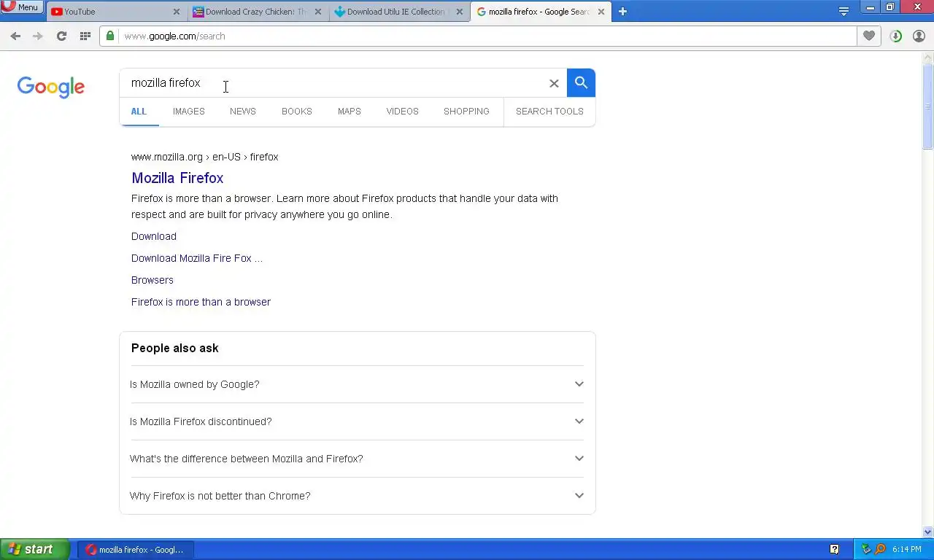Click the orange magnifier tray icon
The height and width of the screenshot is (560, 934).
(880, 549)
